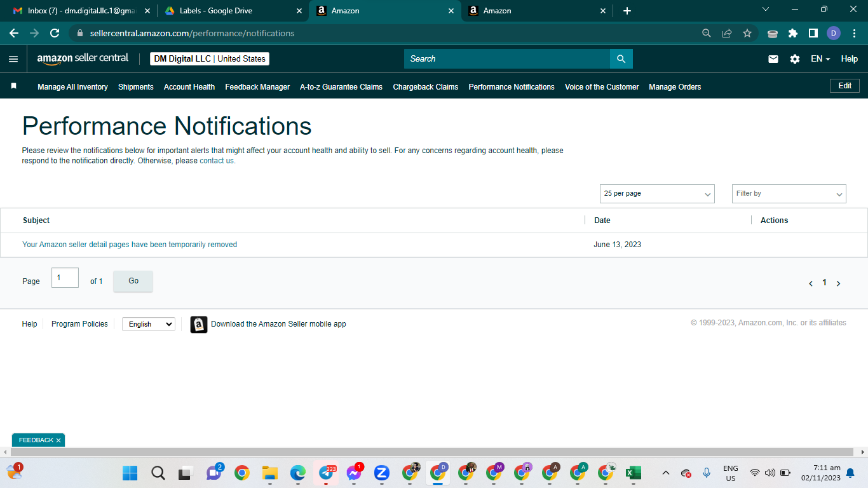Launch Zoom from the taskbar

coord(382,473)
